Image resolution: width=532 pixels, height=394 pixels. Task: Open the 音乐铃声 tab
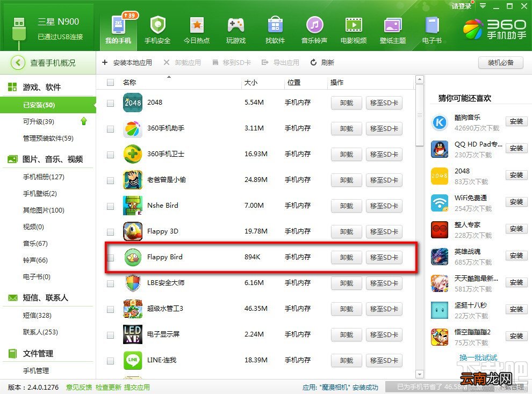[x=314, y=30]
